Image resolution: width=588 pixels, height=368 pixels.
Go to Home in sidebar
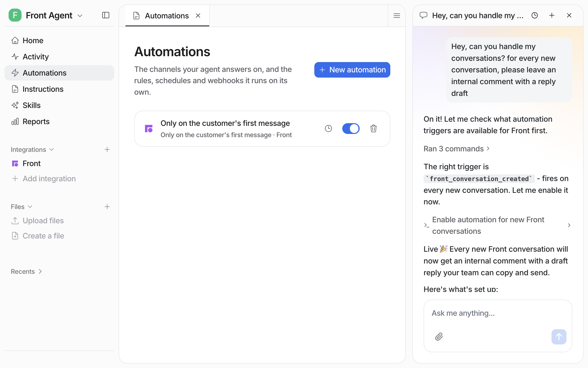pyautogui.click(x=59, y=40)
